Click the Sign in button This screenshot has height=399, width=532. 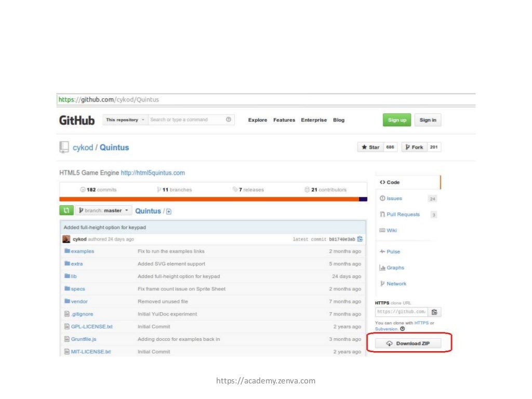428,120
